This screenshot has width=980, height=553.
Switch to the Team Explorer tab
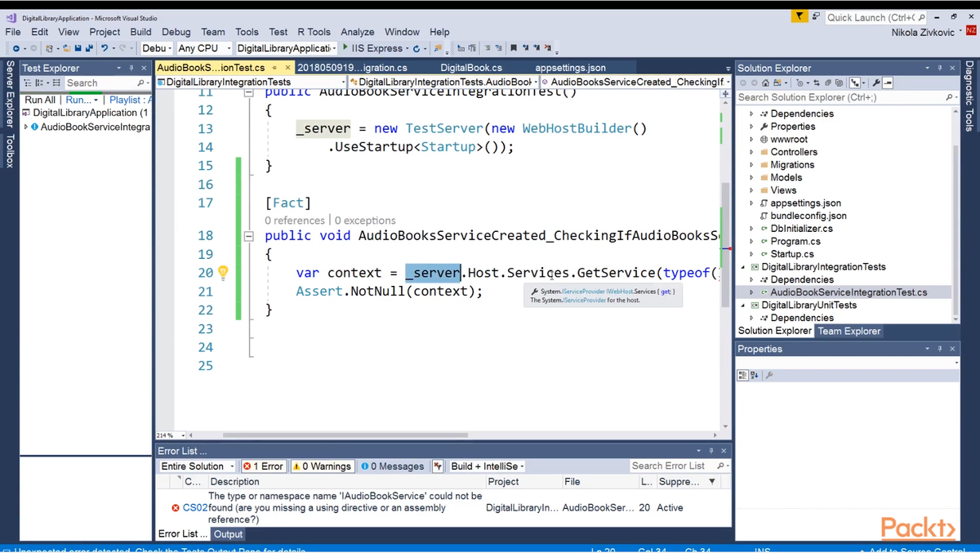tap(849, 331)
